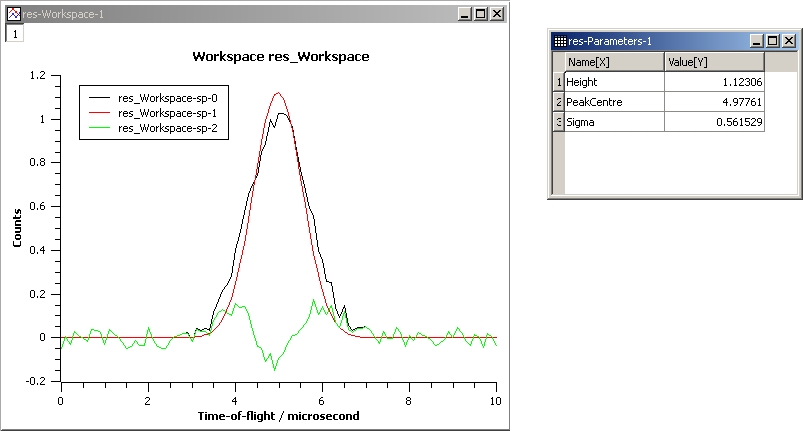Select row 3 header in parameters table
This screenshot has height=431, width=803.
click(x=558, y=121)
